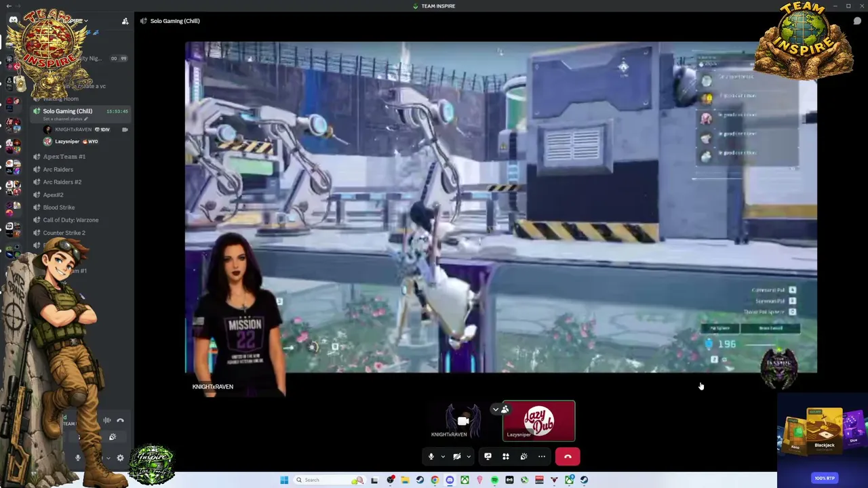Start an activity from call controls
The width and height of the screenshot is (868, 488).
tap(505, 457)
